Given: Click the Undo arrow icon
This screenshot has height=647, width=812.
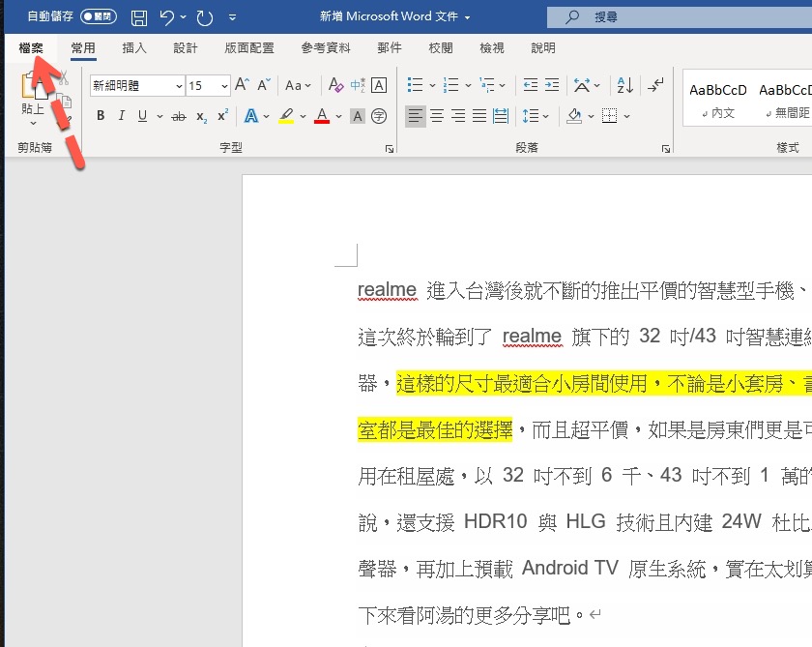Looking at the screenshot, I should click(167, 17).
